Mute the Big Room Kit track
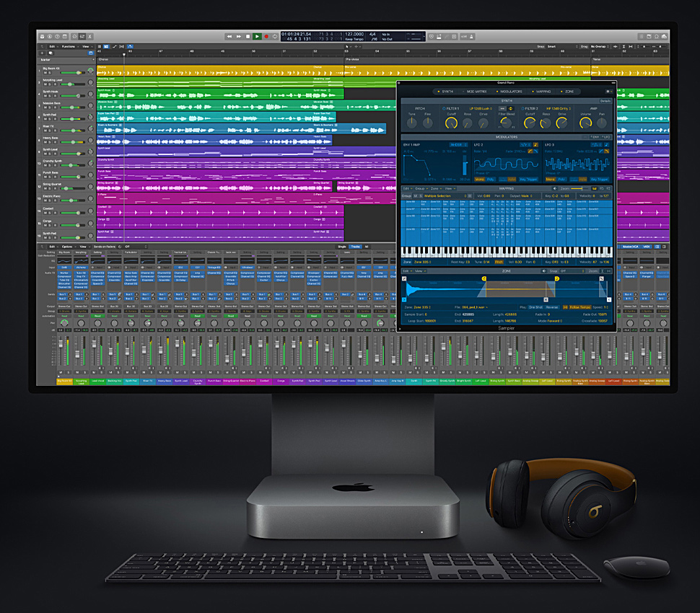This screenshot has width=700, height=613. tap(45, 73)
